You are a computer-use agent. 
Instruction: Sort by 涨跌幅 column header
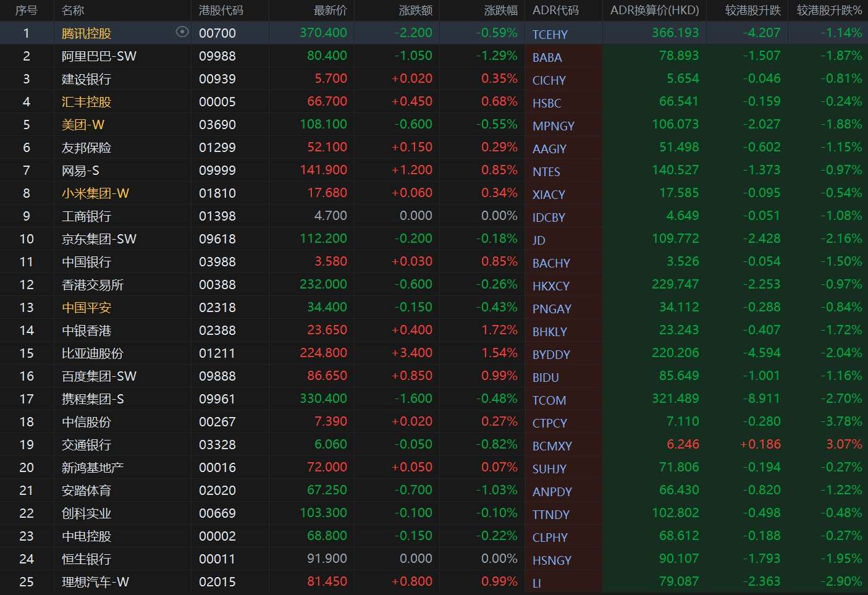501,11
